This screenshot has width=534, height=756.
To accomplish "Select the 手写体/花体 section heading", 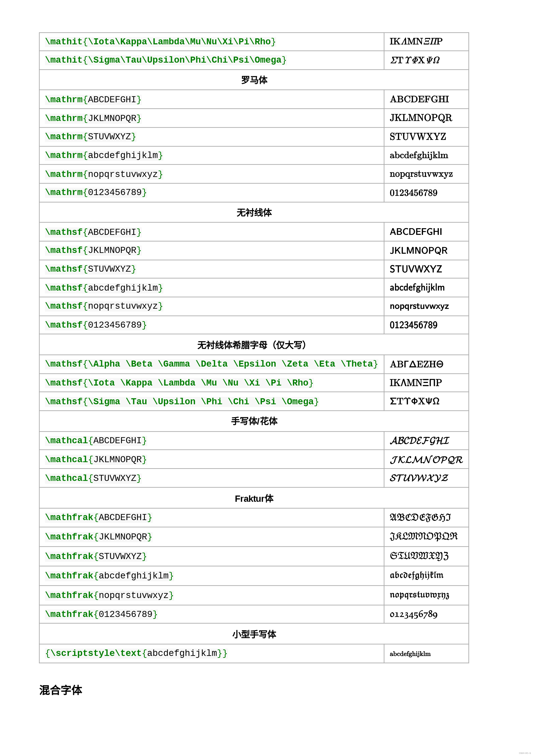I will (254, 421).
